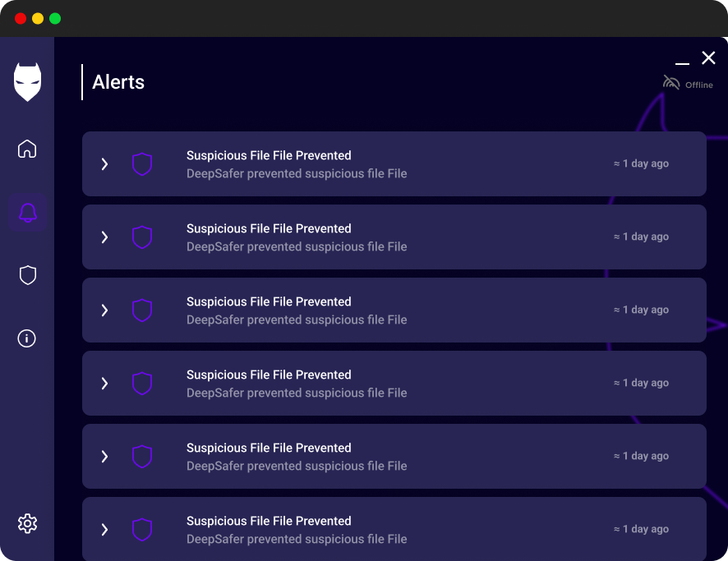This screenshot has height=561, width=728.
Task: Expand the fifth alert's chevron
Action: 104,457
